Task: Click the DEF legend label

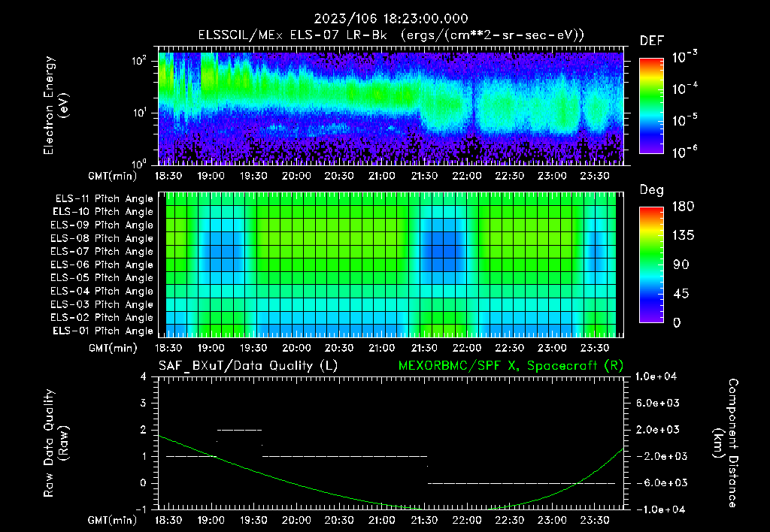Action: pyautogui.click(x=652, y=41)
